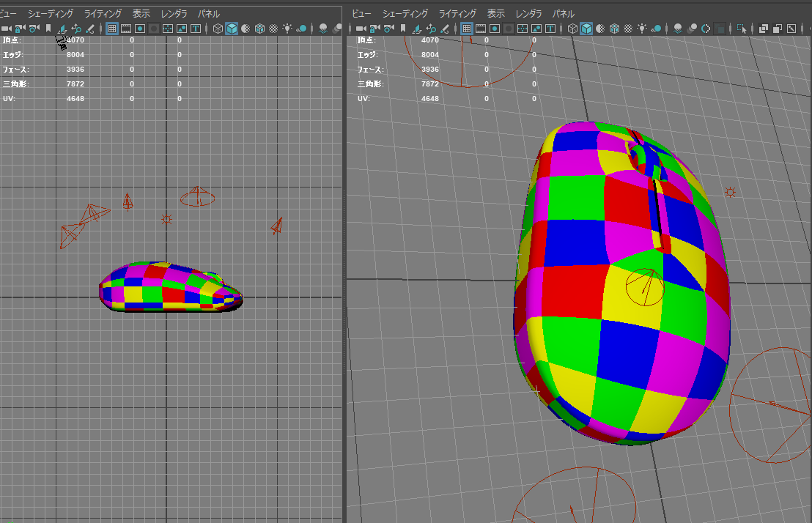Select the 2D pan/zoom icon in right viewport
Image resolution: width=812 pixels, height=523 pixels.
pyautogui.click(x=431, y=29)
